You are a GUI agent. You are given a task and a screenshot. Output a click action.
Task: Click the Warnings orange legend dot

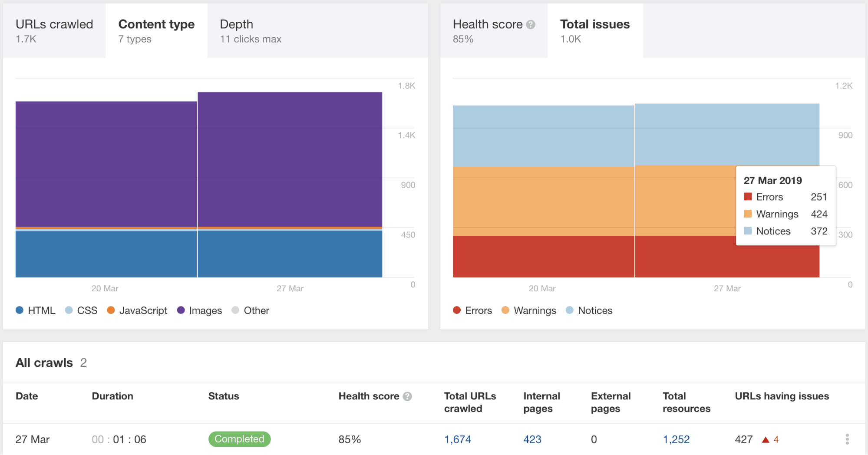[505, 310]
